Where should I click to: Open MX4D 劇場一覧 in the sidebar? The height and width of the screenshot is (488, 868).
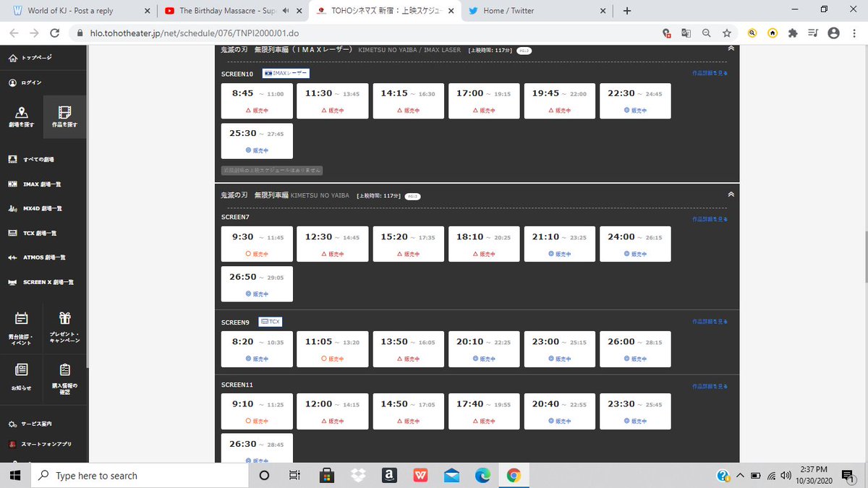coord(35,208)
